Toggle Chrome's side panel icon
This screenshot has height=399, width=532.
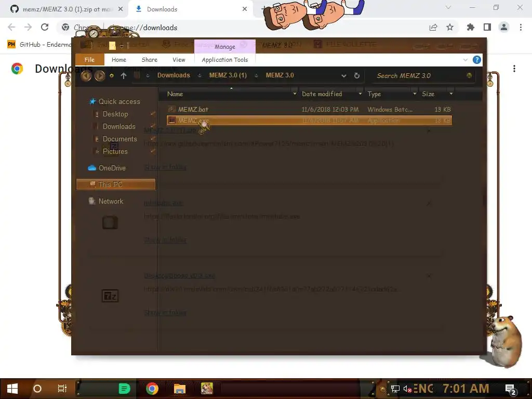[487, 27]
